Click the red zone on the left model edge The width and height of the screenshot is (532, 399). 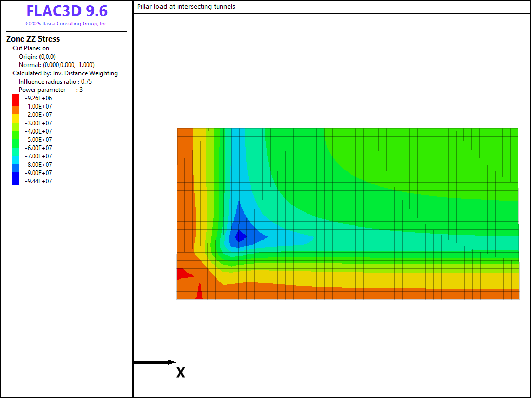point(182,274)
